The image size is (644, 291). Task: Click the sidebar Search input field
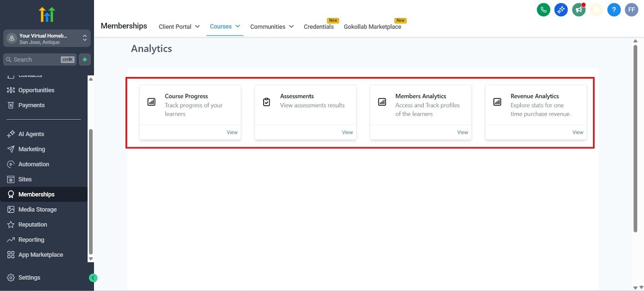point(39,59)
